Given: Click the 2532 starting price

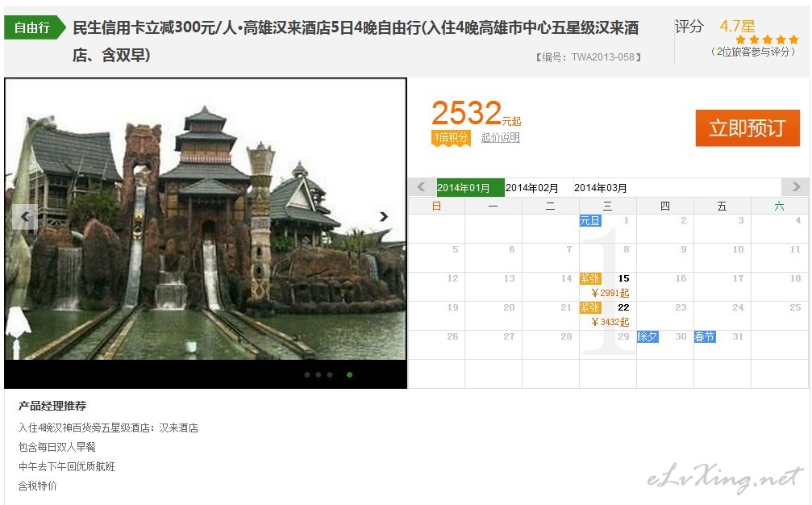Looking at the screenshot, I should (467, 112).
